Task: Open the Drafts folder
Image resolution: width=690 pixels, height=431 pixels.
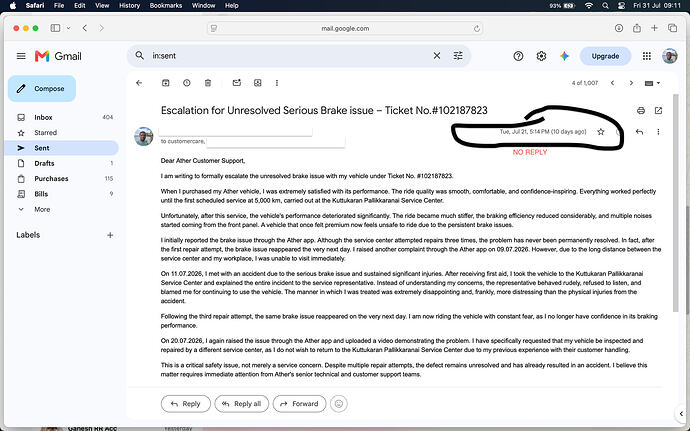Action: (x=62, y=163)
